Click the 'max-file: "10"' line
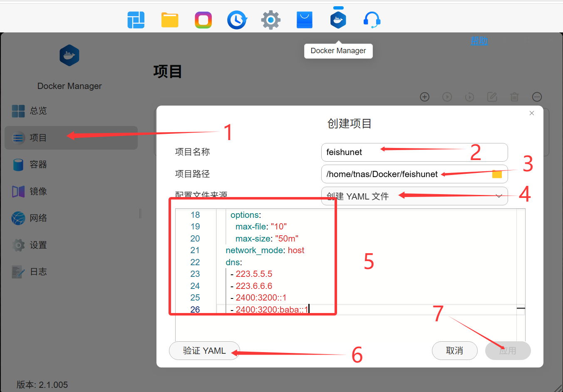The image size is (563, 392). (x=261, y=227)
